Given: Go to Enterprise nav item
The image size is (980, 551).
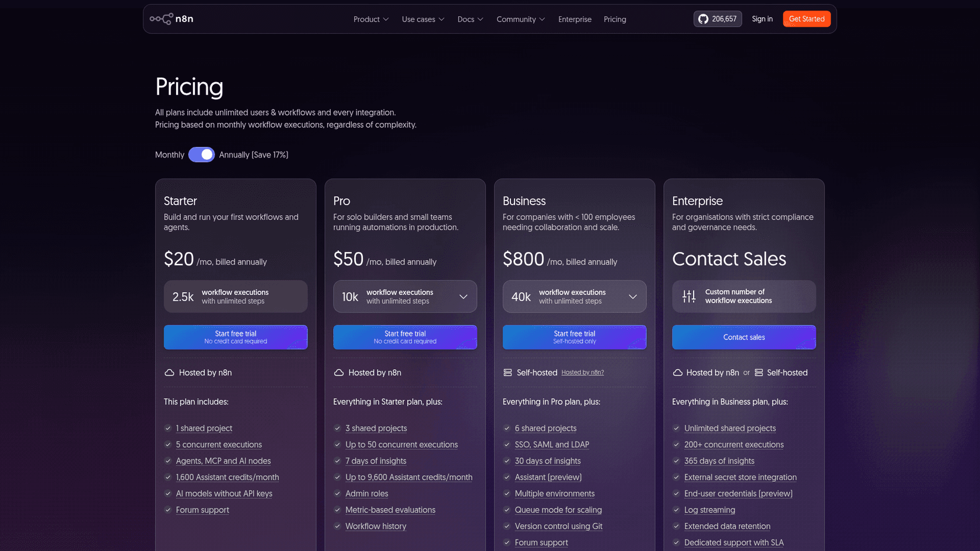Looking at the screenshot, I should pyautogui.click(x=575, y=19).
